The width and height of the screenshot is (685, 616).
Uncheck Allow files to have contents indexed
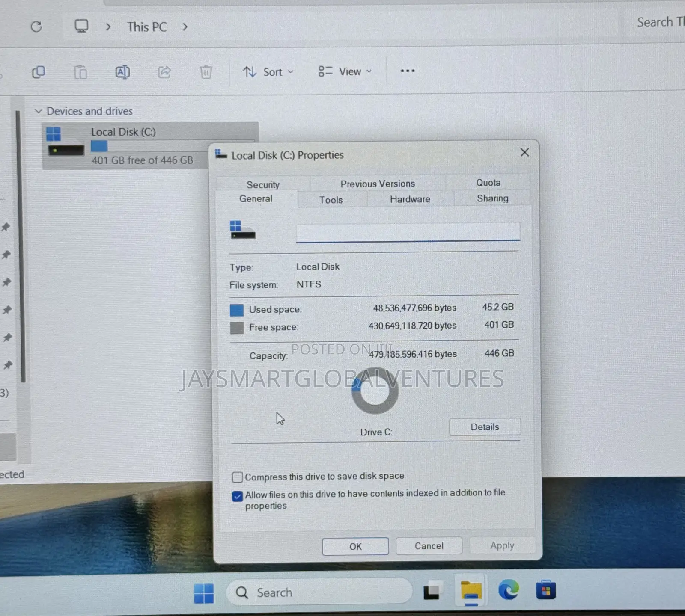[237, 496]
